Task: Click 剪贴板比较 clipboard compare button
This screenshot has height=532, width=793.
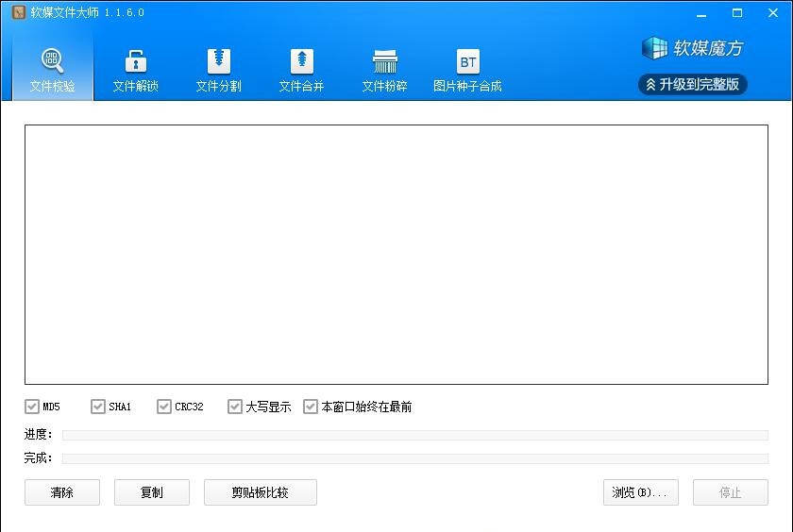Action: (261, 492)
